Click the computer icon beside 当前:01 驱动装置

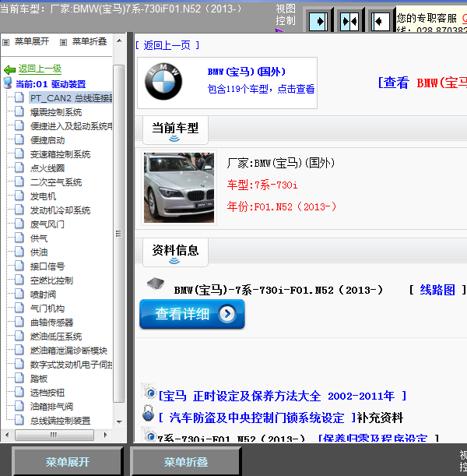point(8,83)
